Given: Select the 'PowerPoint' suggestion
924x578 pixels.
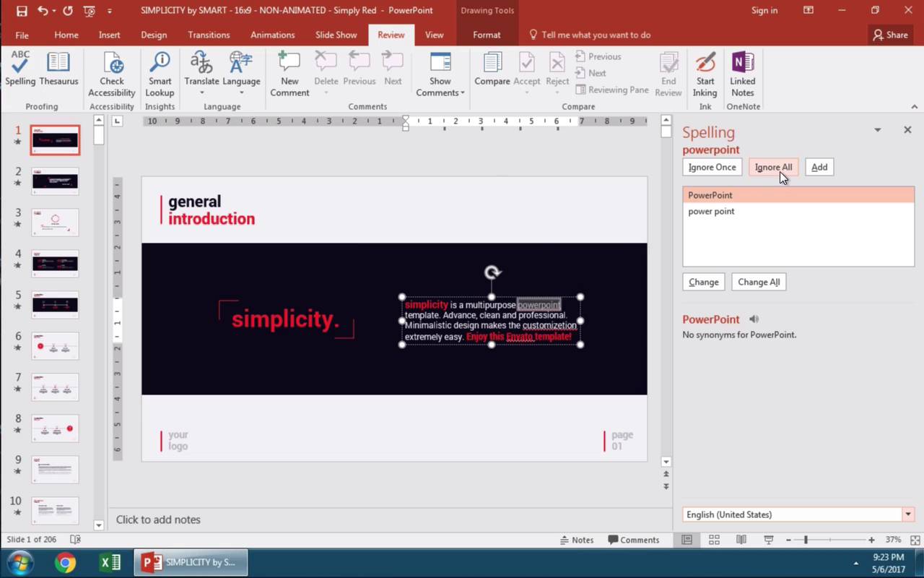Looking at the screenshot, I should [x=798, y=195].
